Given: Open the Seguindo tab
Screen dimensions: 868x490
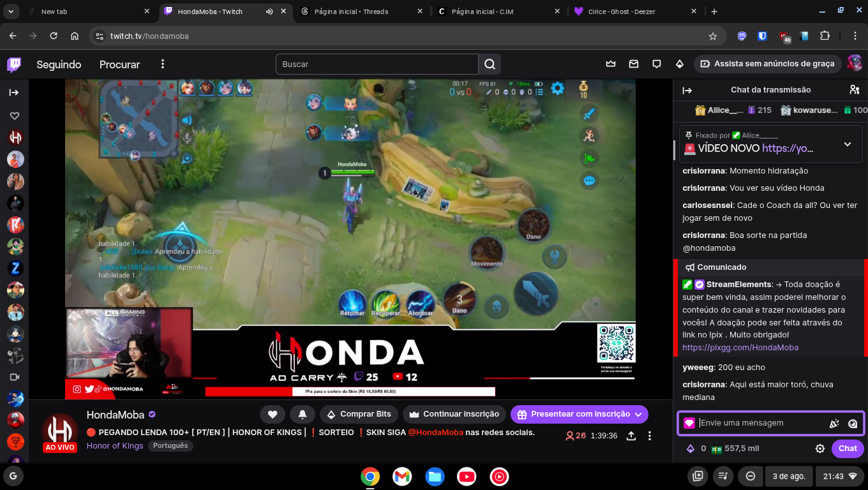Looking at the screenshot, I should (59, 64).
